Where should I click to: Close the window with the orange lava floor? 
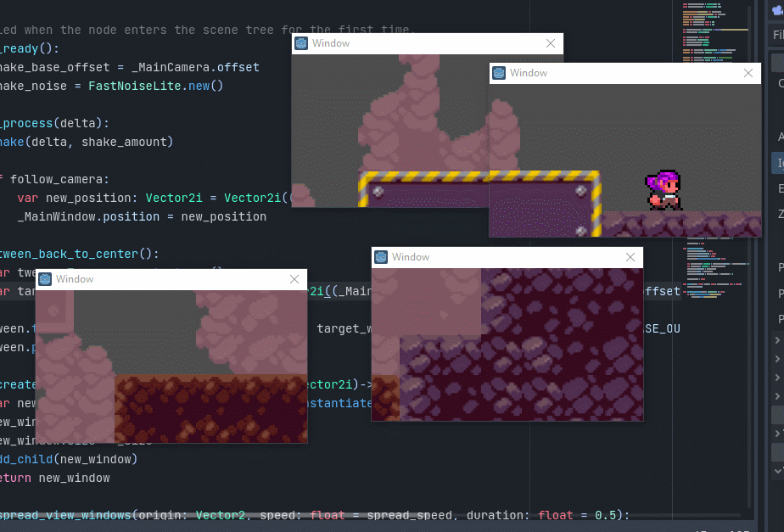point(294,279)
